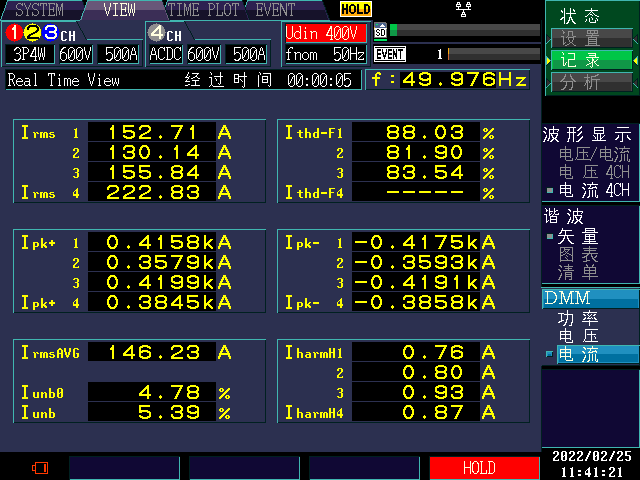Switch to the SYSTEM tab
This screenshot has height=480, width=640.
click(x=39, y=10)
